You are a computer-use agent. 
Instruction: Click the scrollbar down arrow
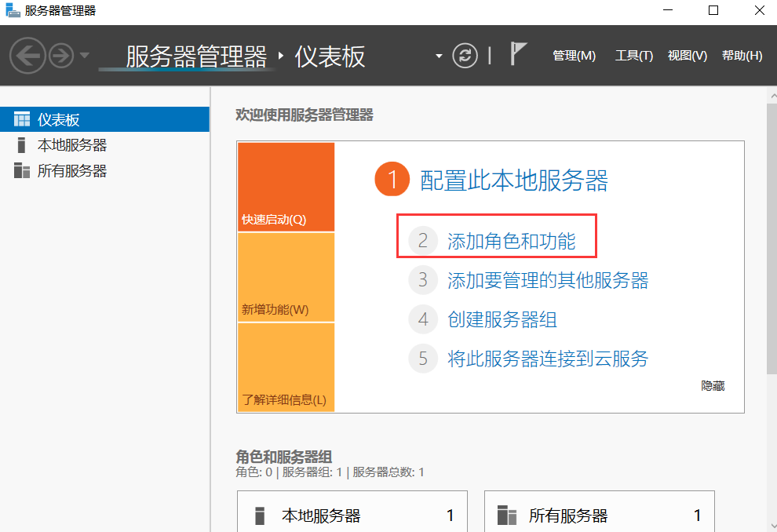coord(772,526)
